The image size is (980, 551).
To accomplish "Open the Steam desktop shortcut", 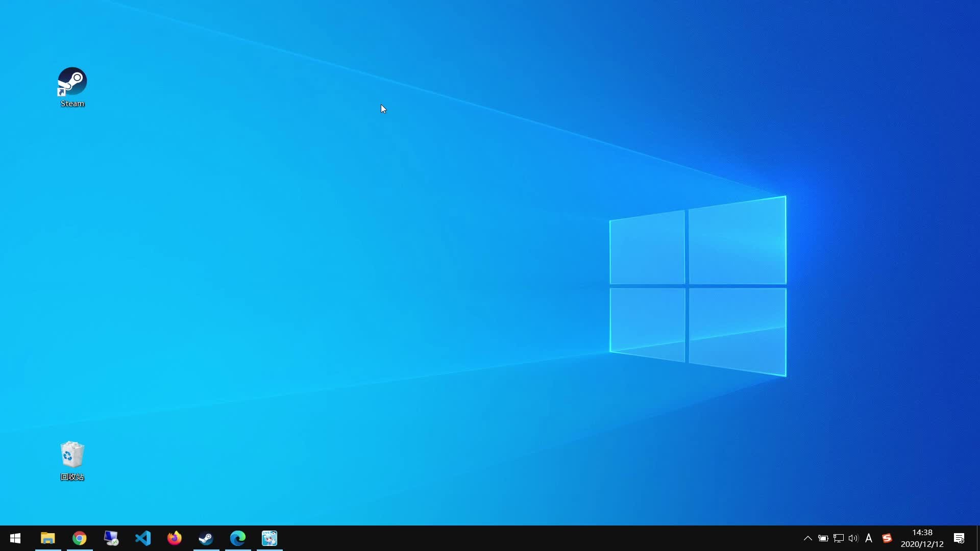I will [x=72, y=82].
